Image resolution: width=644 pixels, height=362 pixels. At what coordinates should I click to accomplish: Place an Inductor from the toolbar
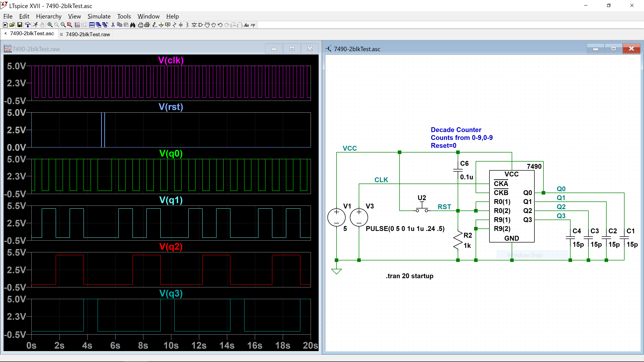(187, 25)
